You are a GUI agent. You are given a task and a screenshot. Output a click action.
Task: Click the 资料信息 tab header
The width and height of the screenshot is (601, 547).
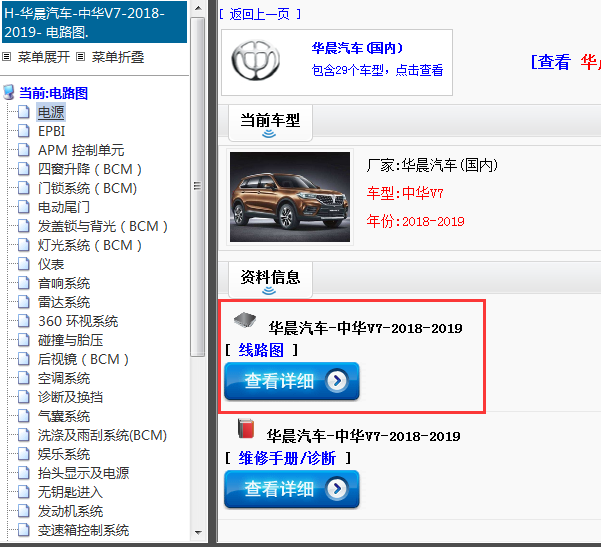click(x=270, y=279)
